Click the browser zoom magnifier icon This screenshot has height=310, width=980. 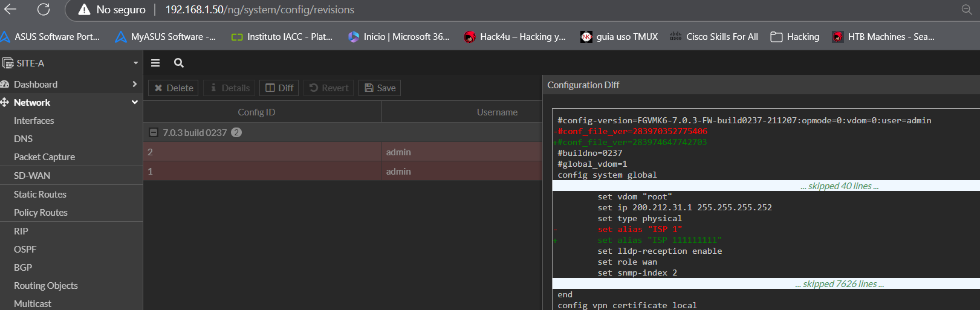click(x=966, y=10)
